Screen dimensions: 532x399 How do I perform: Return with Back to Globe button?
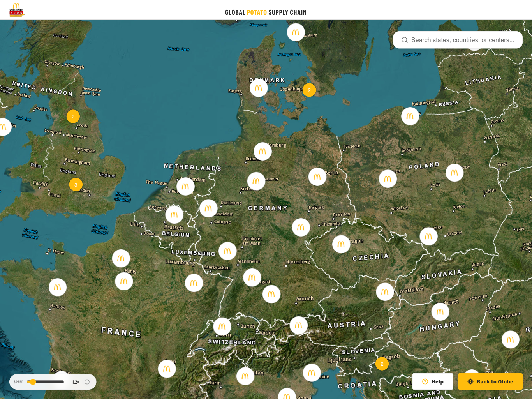coord(490,381)
